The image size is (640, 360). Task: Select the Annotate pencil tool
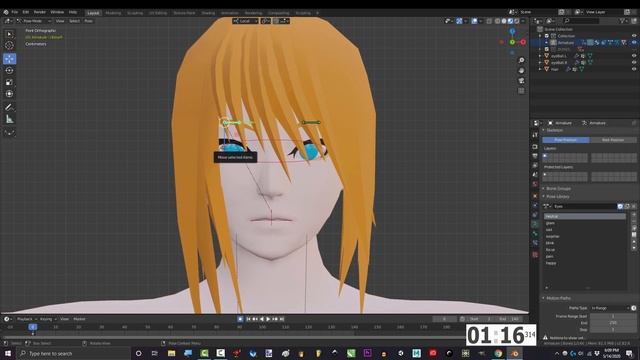(x=9, y=107)
